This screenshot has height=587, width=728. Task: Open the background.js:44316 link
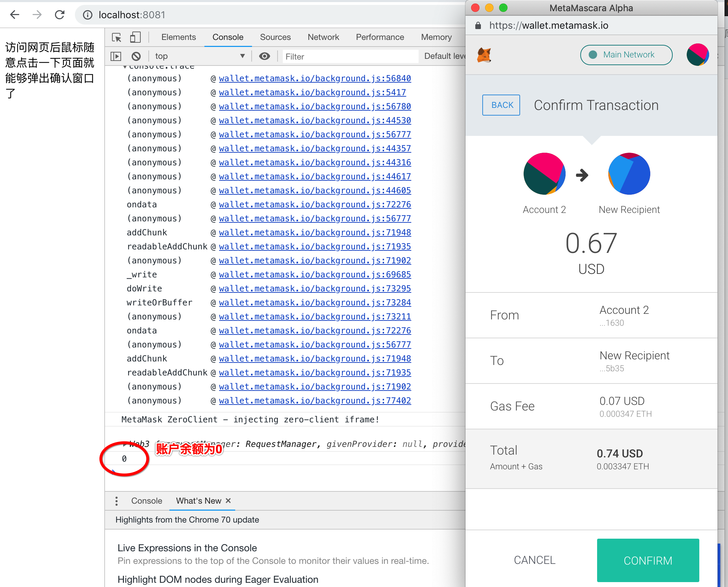315,163
